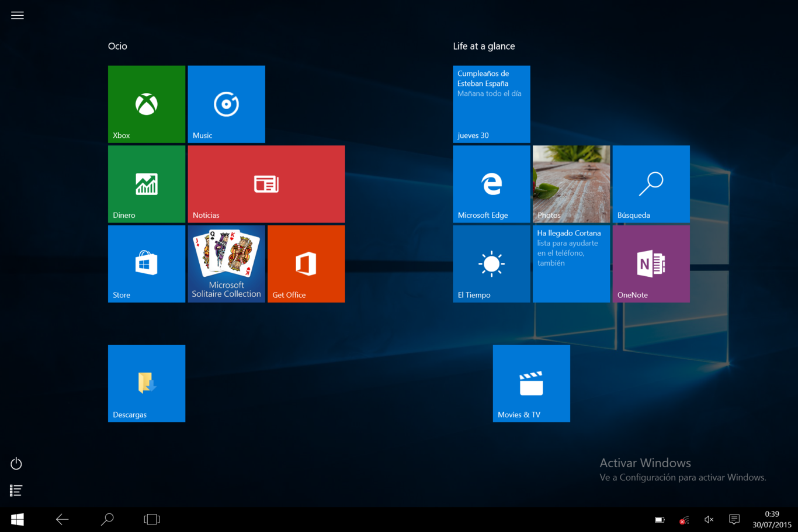Open the Movies & TV tile
The image size is (798, 532).
[531, 383]
